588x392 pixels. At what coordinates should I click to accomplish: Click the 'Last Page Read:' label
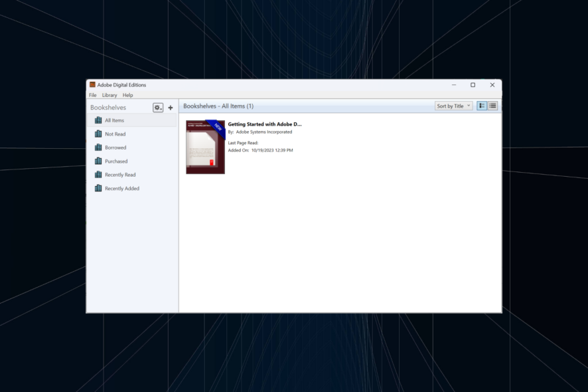[243, 143]
